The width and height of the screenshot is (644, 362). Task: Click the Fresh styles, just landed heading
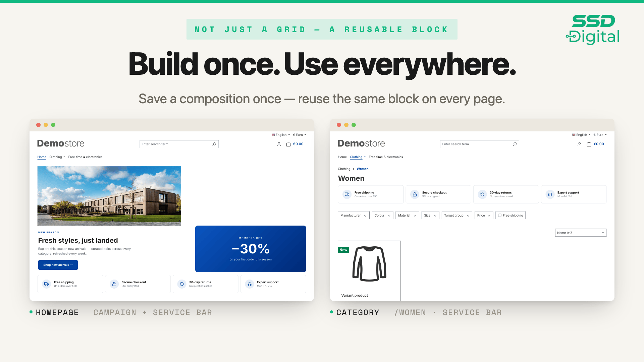coord(78,240)
